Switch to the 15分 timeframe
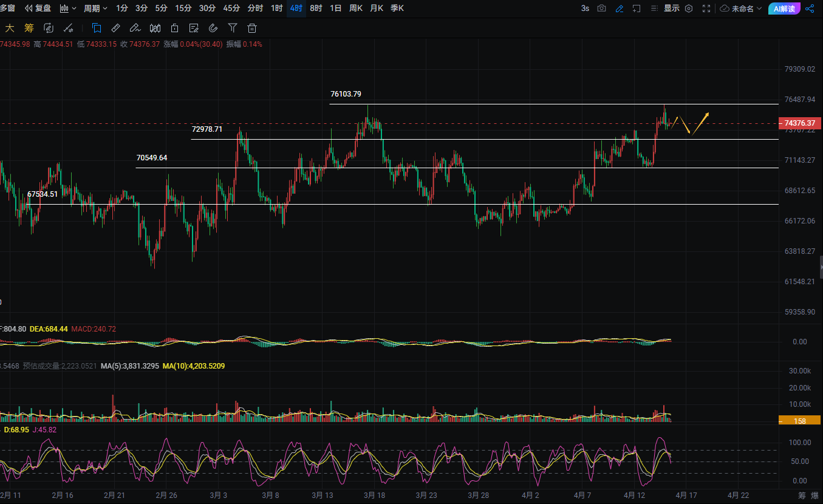This screenshot has width=823, height=504. pos(183,9)
